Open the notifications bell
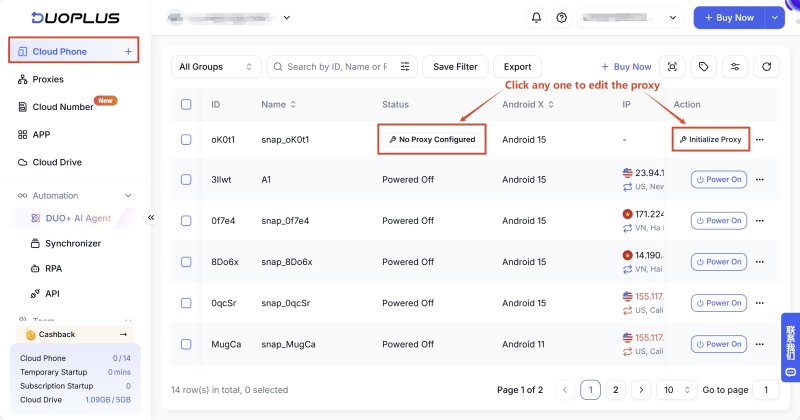 536,18
